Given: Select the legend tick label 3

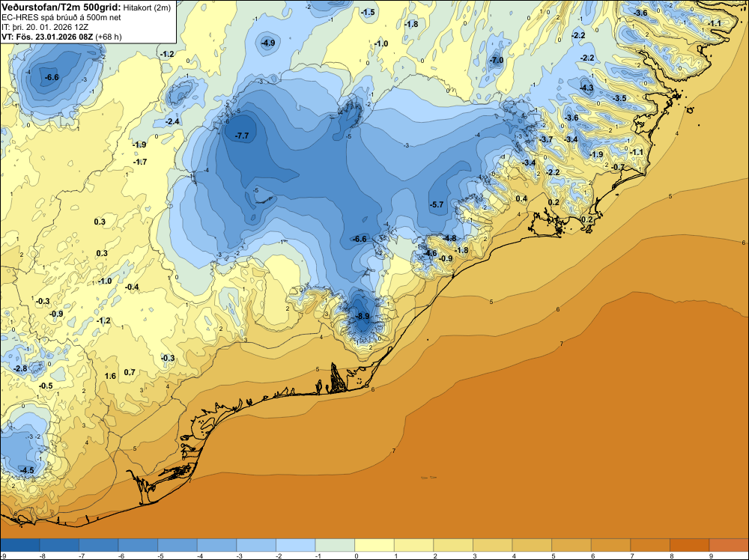Looking at the screenshot, I should pyautogui.click(x=474, y=556).
